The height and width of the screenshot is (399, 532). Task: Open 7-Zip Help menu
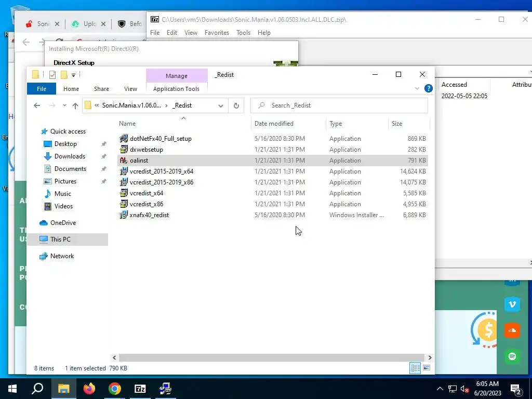pyautogui.click(x=264, y=33)
